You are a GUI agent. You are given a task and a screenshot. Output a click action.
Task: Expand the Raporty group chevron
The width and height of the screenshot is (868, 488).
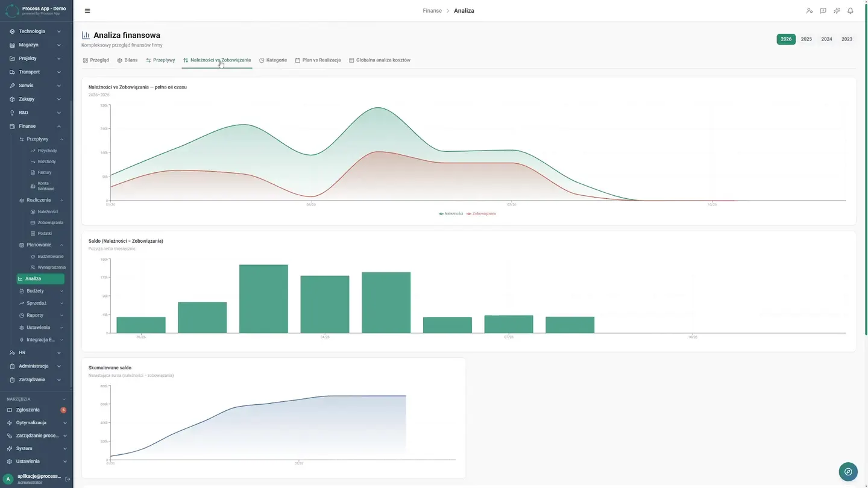tap(61, 316)
